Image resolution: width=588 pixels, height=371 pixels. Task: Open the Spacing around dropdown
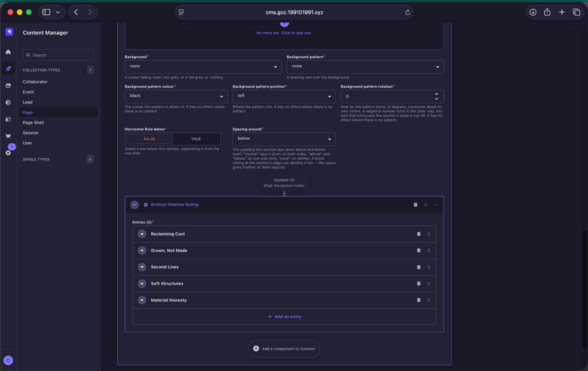[x=284, y=139]
